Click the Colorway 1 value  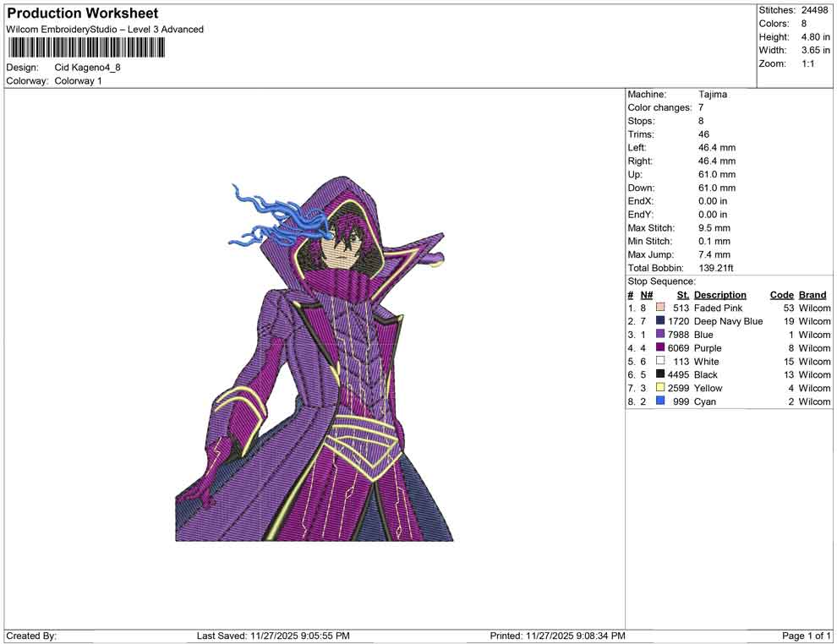click(x=78, y=81)
